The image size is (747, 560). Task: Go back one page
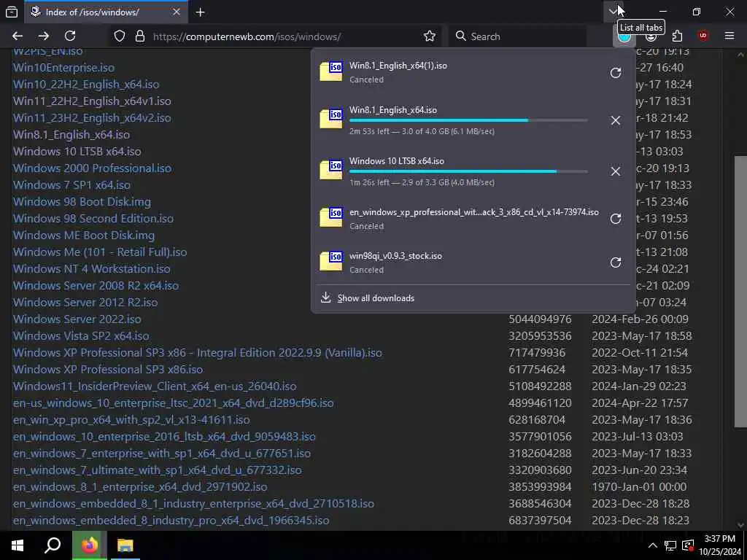(18, 36)
